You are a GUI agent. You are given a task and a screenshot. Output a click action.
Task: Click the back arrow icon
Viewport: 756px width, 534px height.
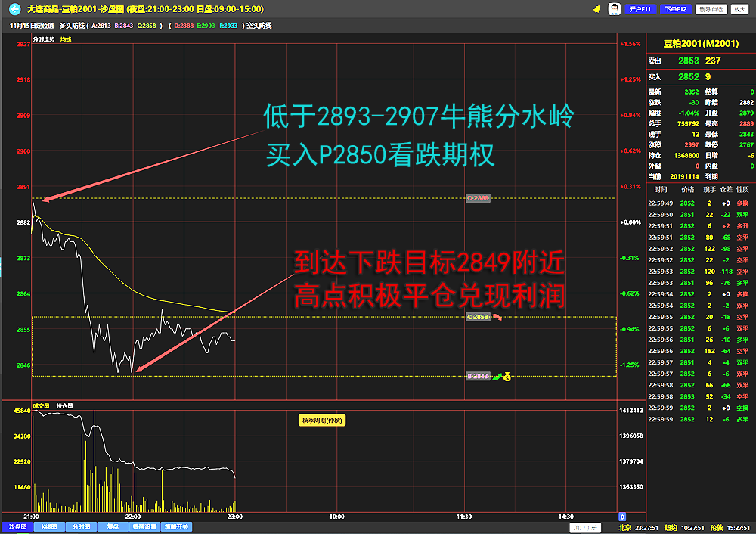pyautogui.click(x=14, y=9)
